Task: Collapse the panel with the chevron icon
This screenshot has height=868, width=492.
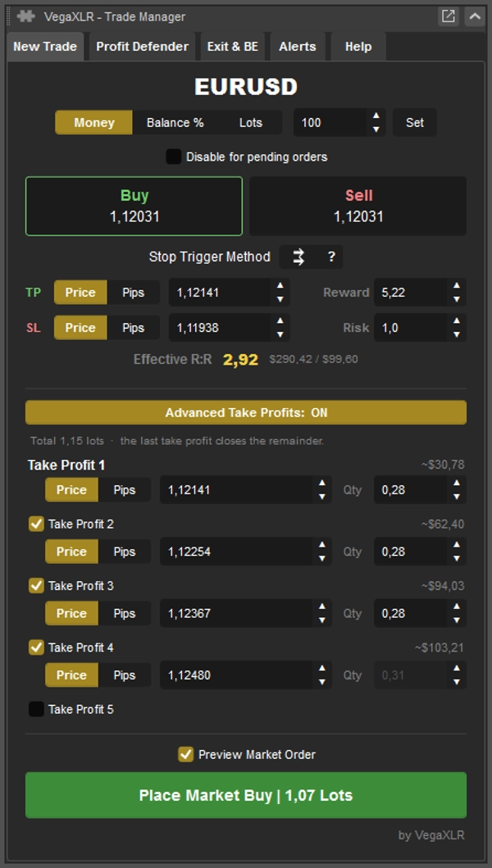Action: pos(475,16)
